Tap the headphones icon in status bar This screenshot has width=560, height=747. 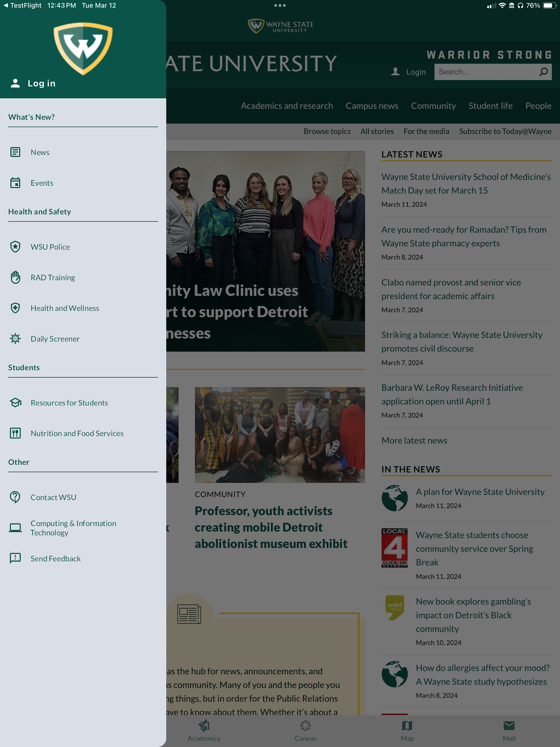tap(520, 5)
